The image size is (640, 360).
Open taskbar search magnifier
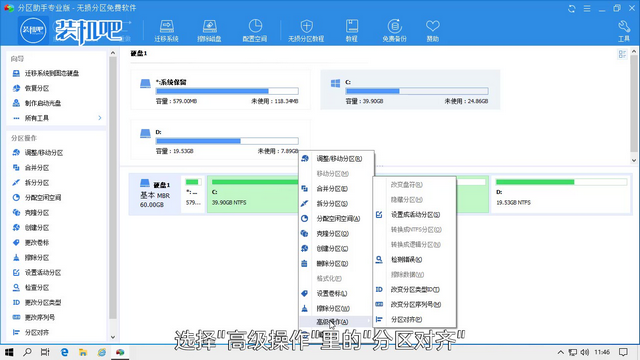27,352
